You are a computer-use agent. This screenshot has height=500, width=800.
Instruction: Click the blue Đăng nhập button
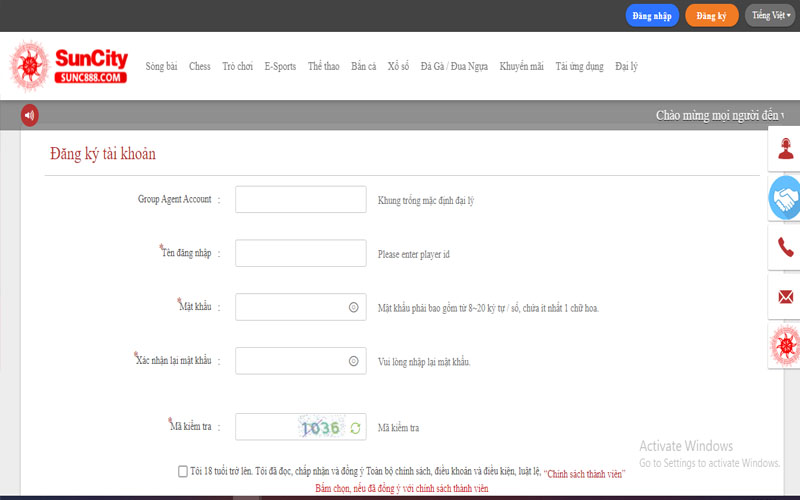tap(652, 15)
